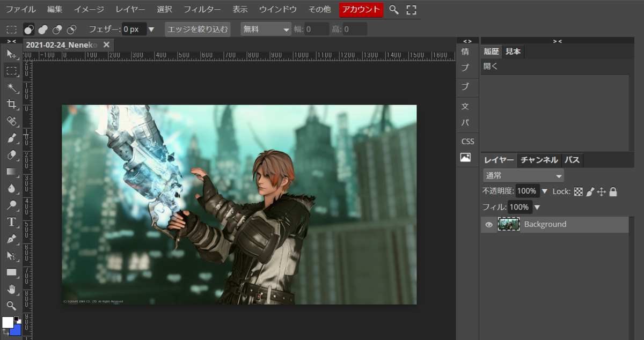The image size is (644, 340).
Task: Click the search magnifier in the menu bar
Action: [394, 10]
